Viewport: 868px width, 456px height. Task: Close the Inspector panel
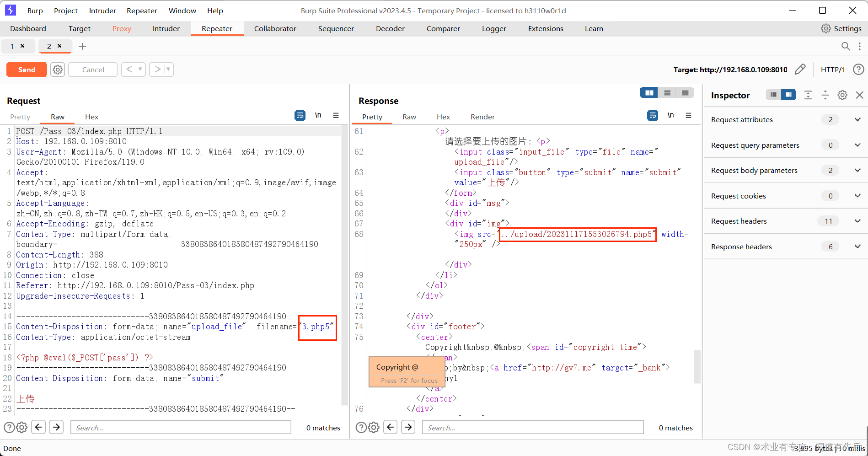pyautogui.click(x=860, y=95)
